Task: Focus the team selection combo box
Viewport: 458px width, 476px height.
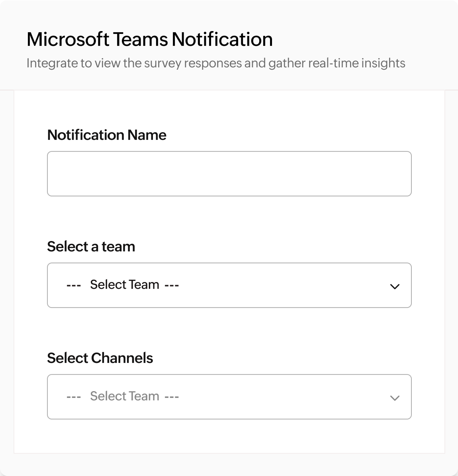Action: pyautogui.click(x=229, y=285)
